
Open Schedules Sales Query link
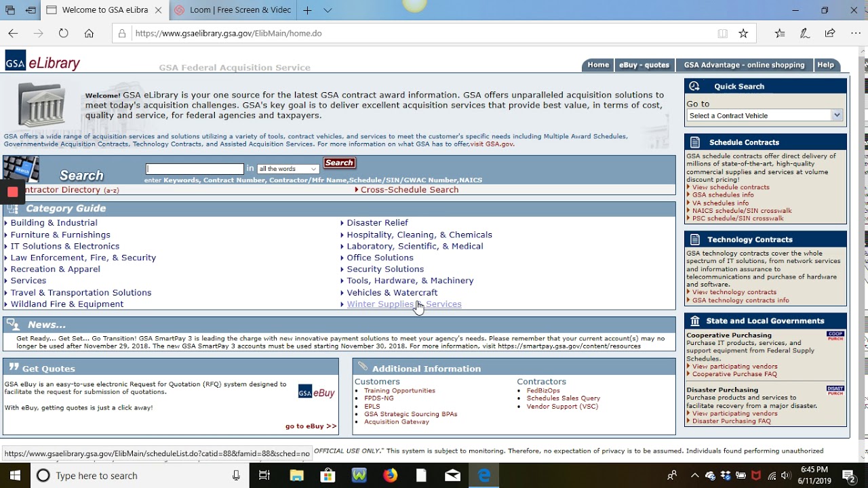(564, 399)
